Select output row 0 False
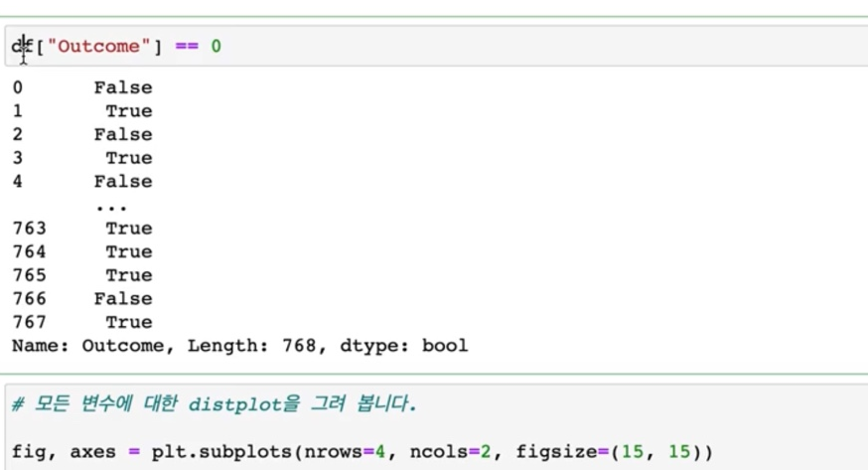This screenshot has height=470, width=868. 82,87
